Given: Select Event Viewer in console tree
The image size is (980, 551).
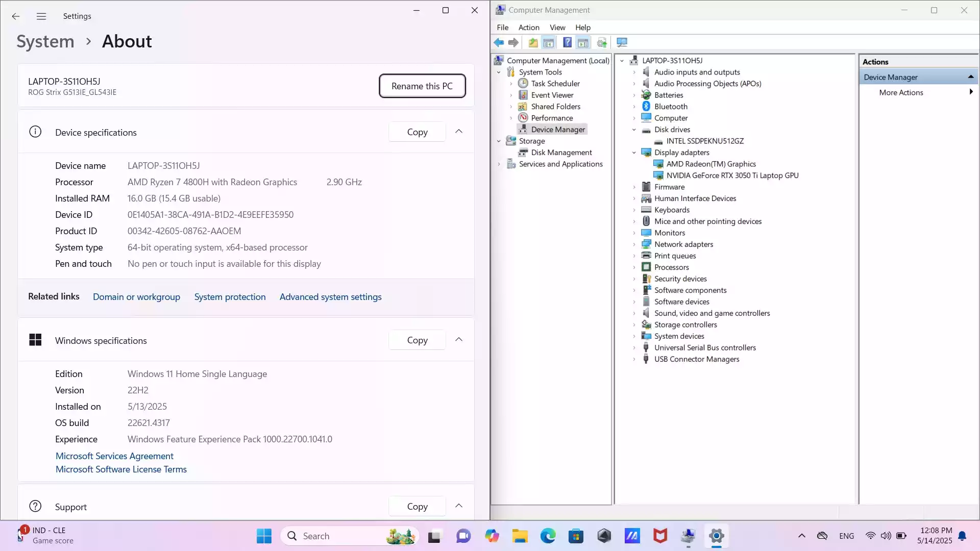Looking at the screenshot, I should (x=552, y=95).
